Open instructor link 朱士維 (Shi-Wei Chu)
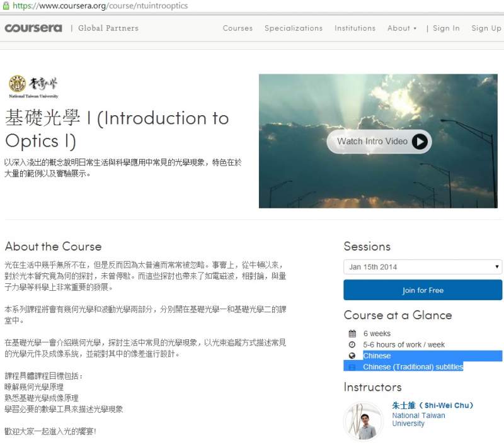Screen dimensions: 504x445 coord(433,405)
